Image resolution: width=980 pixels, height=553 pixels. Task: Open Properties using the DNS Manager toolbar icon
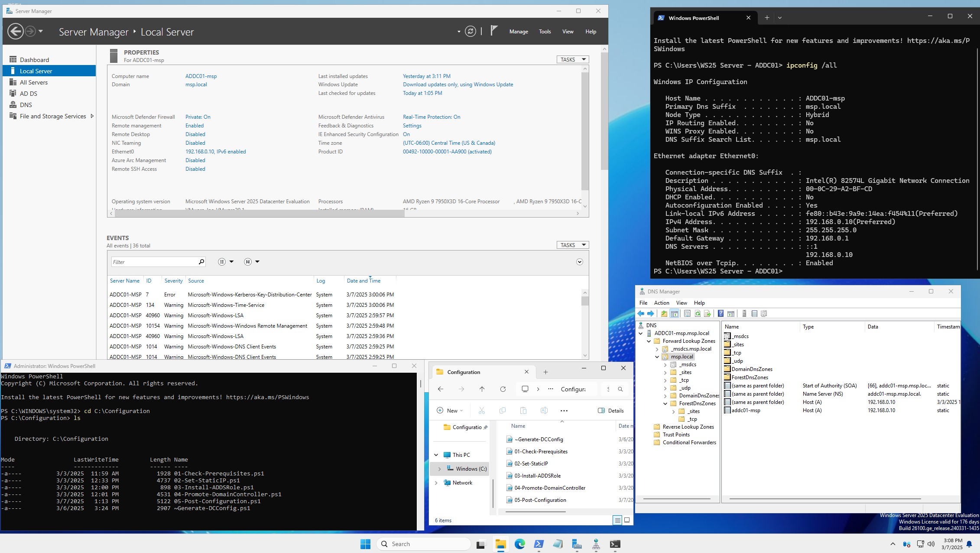click(687, 313)
